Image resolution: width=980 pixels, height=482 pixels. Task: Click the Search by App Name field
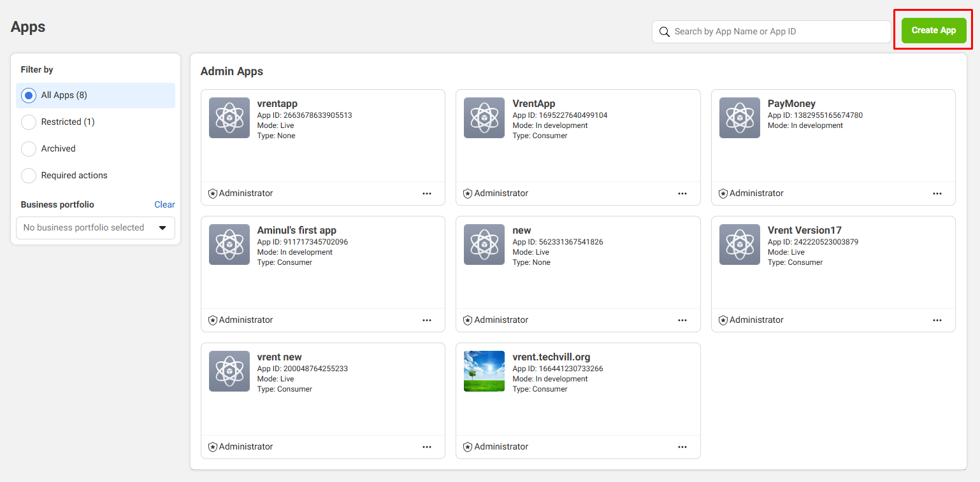(x=777, y=32)
